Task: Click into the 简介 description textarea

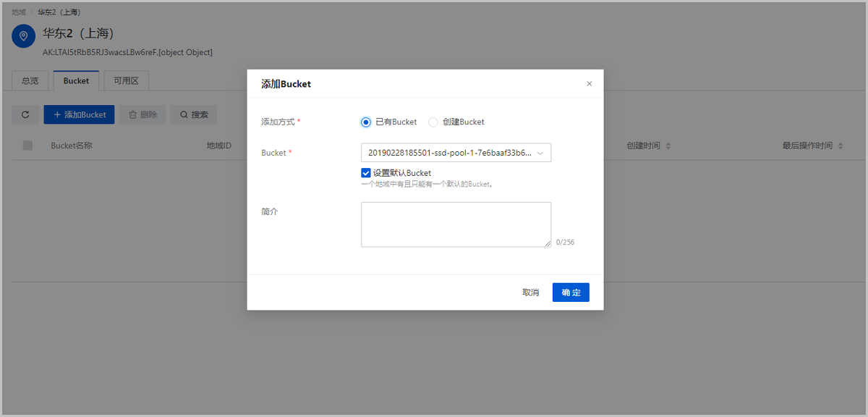Action: (456, 224)
